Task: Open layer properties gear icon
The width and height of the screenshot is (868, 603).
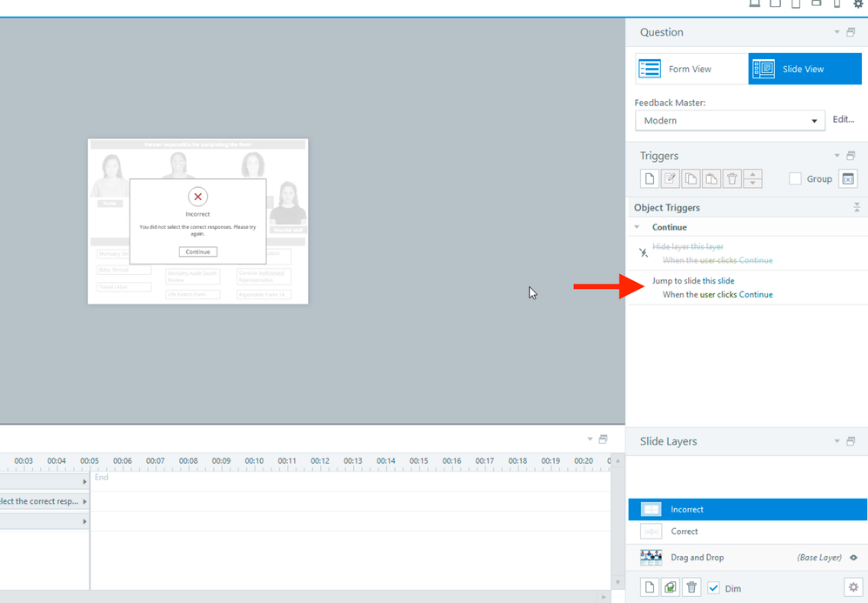Action: (x=853, y=587)
